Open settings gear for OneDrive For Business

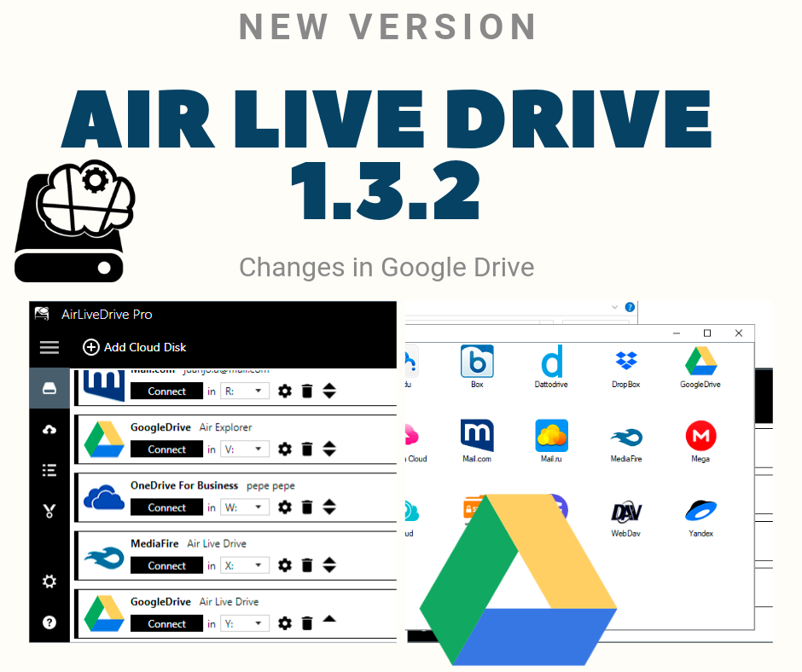pyautogui.click(x=285, y=507)
